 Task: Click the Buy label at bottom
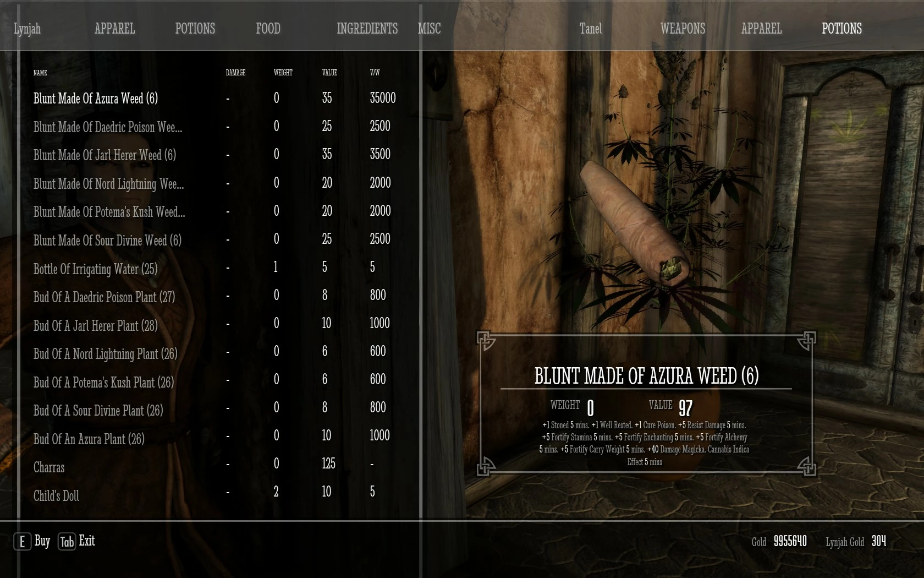[x=42, y=541]
